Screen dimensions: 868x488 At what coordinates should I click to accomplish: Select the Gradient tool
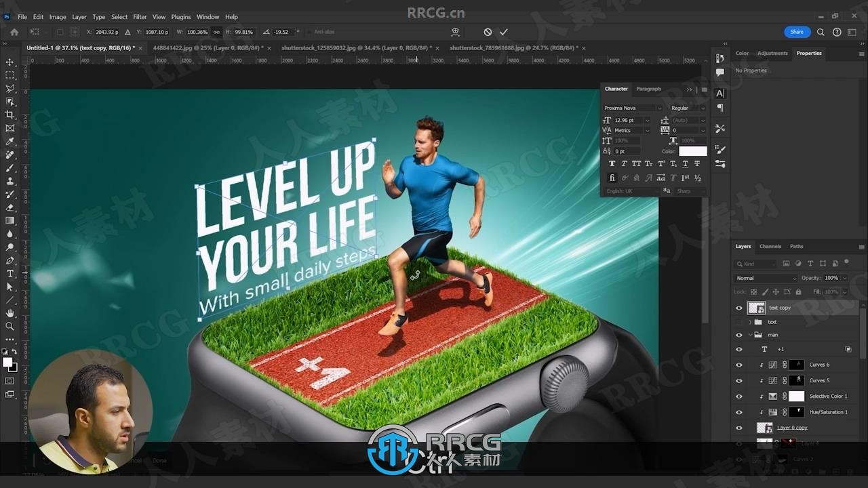[x=10, y=220]
